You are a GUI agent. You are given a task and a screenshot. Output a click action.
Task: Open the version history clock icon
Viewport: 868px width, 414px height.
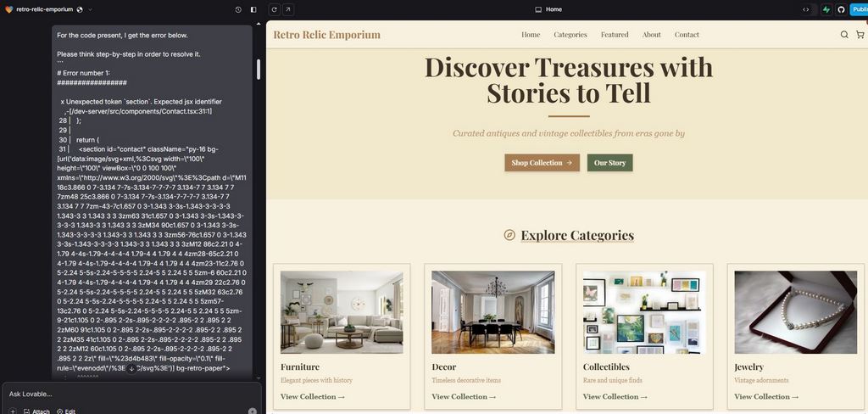(238, 9)
